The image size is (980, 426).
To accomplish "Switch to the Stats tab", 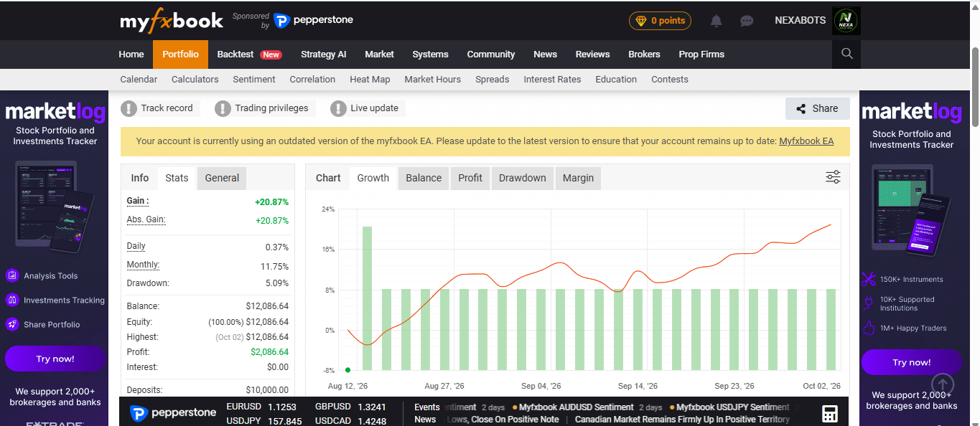I will (177, 178).
